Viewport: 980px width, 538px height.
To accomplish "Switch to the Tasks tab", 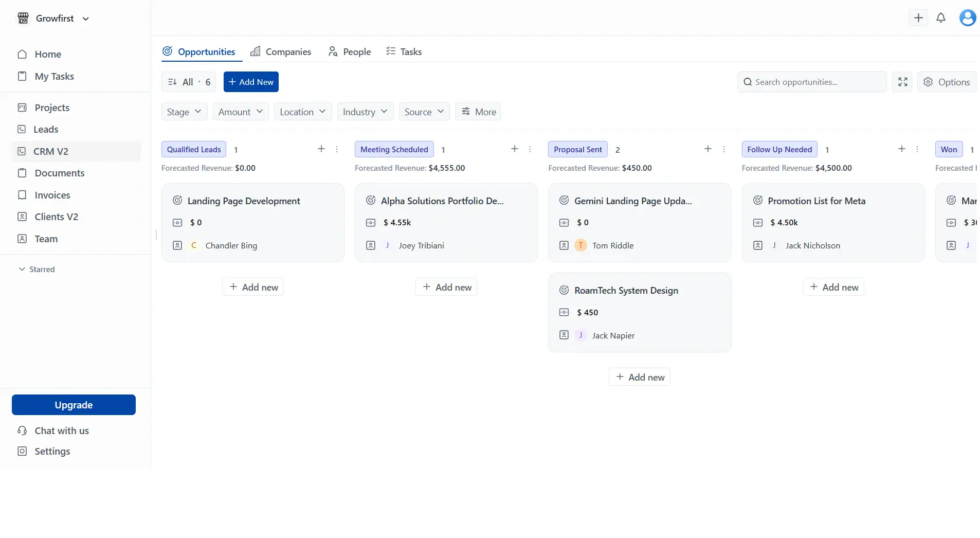I will pyautogui.click(x=404, y=51).
